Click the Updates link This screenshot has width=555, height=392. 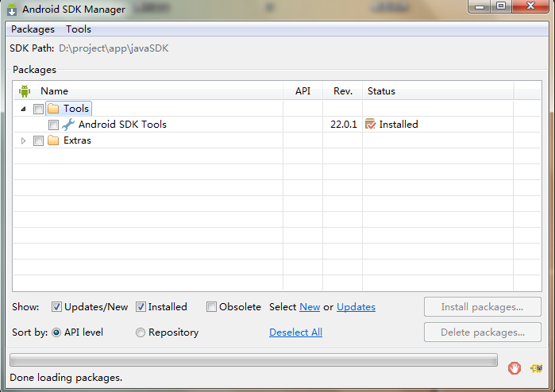coord(356,307)
